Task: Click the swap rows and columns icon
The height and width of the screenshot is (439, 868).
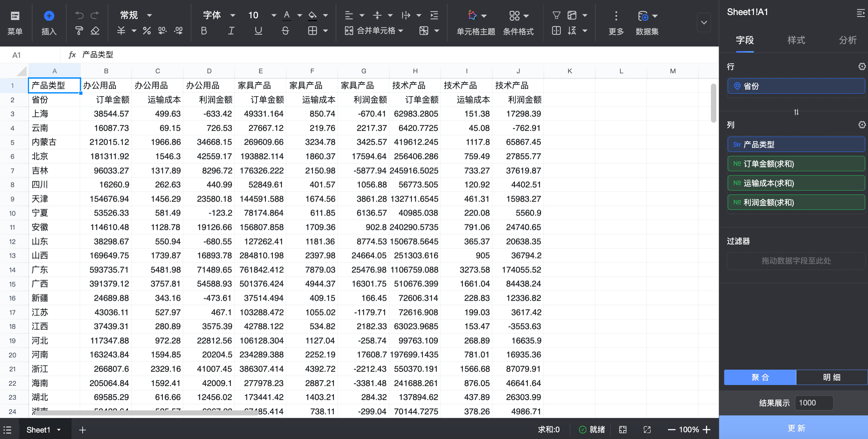Action: (x=796, y=112)
